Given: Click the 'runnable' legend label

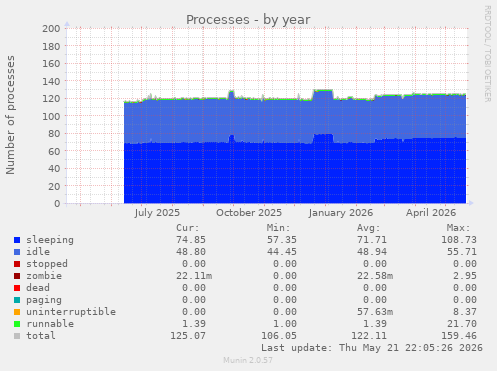Looking at the screenshot, I should pyautogui.click(x=50, y=324).
